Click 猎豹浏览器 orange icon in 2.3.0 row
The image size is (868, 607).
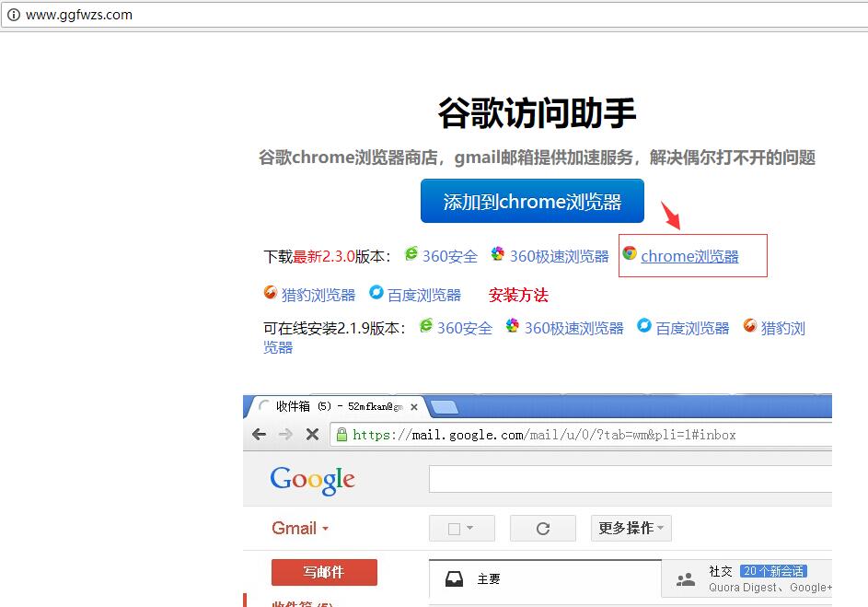tap(270, 292)
